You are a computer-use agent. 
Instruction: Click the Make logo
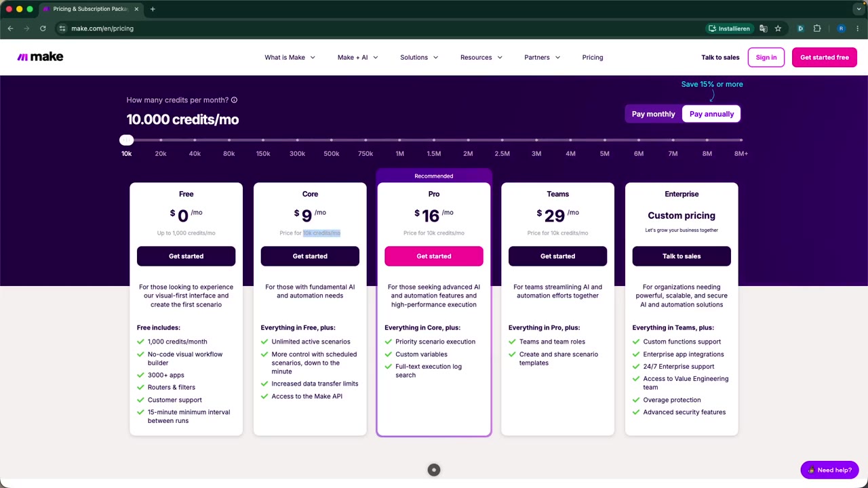(40, 57)
